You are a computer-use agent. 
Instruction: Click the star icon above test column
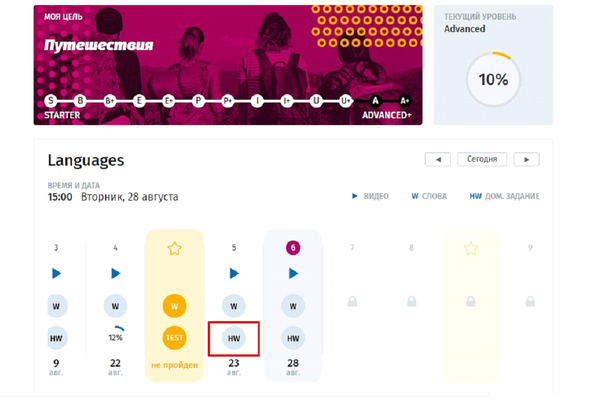pyautogui.click(x=175, y=249)
